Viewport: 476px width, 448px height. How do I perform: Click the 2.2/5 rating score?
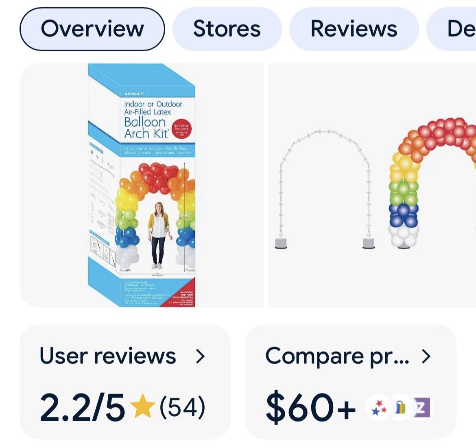82,407
